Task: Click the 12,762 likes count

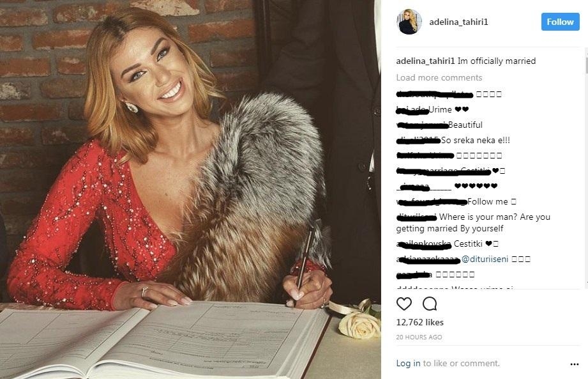Action: tap(419, 322)
